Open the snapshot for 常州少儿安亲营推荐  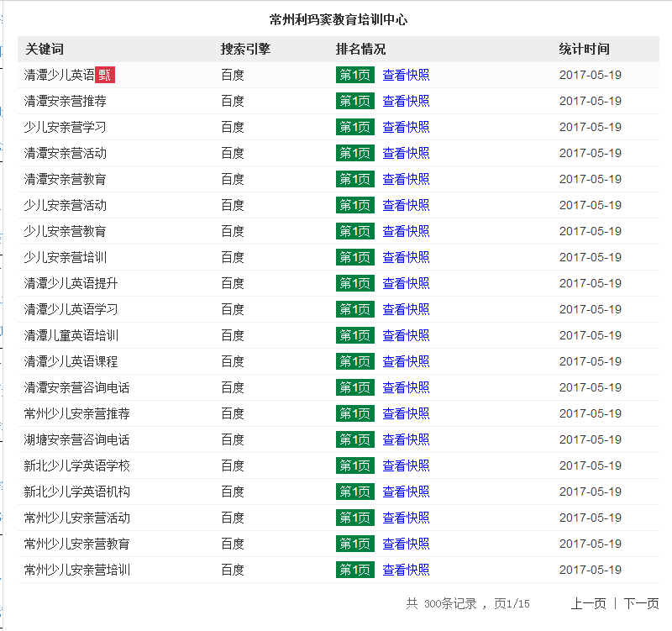click(x=406, y=413)
